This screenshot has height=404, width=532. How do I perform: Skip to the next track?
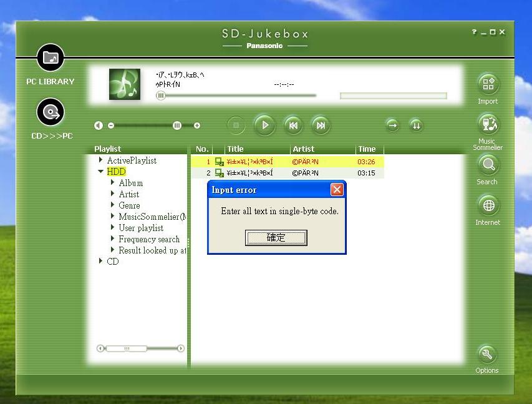pos(320,126)
